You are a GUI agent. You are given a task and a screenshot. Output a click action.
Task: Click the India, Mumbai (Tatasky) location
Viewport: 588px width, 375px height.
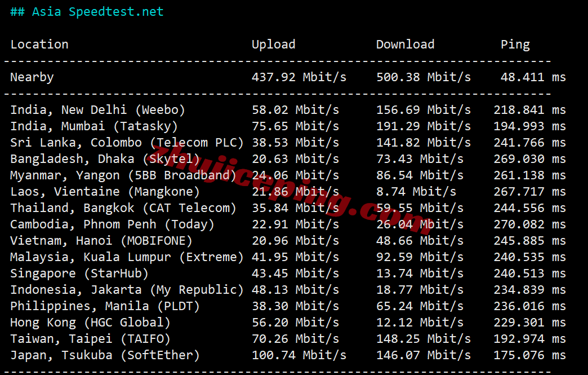click(93, 126)
